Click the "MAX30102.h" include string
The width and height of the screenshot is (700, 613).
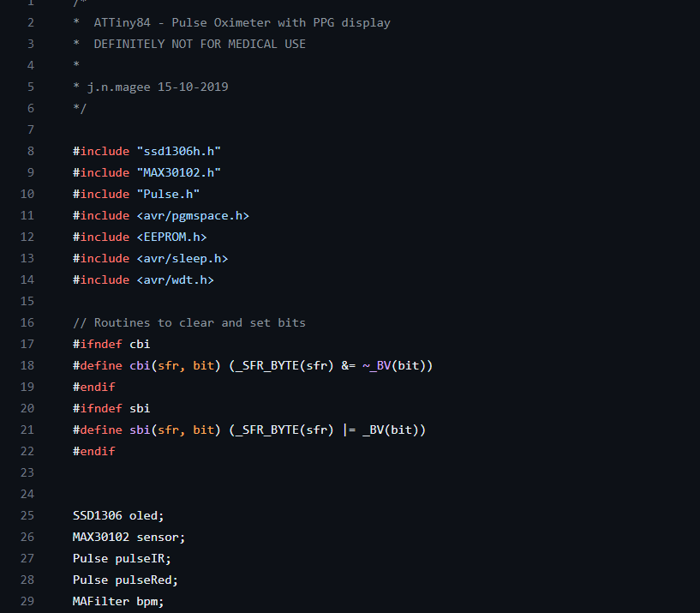click(178, 172)
